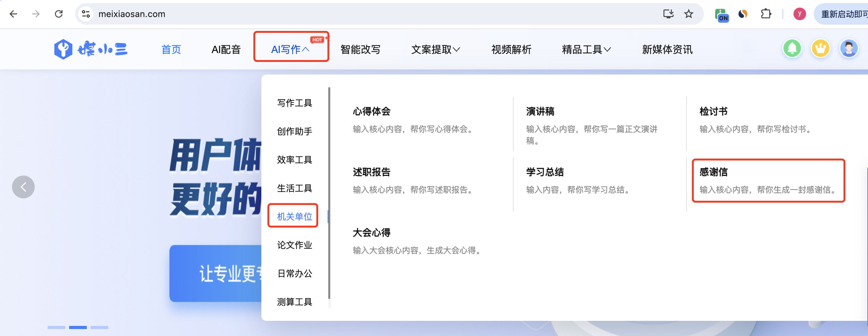Open the 大会心得 writing tool
Image resolution: width=868 pixels, height=336 pixels.
pyautogui.click(x=371, y=232)
